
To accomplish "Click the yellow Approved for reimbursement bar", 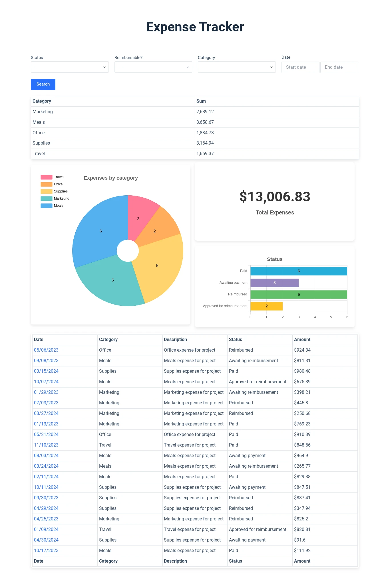I will pos(266,306).
